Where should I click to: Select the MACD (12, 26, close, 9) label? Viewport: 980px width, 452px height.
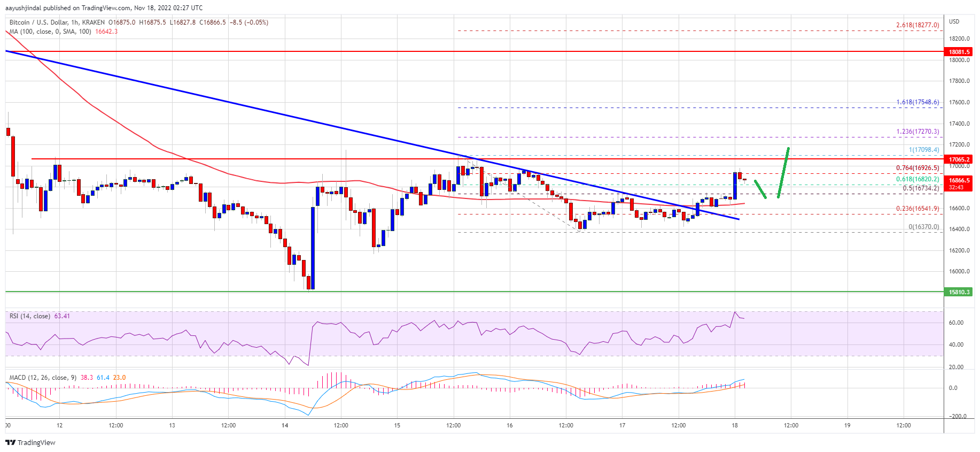point(43,378)
